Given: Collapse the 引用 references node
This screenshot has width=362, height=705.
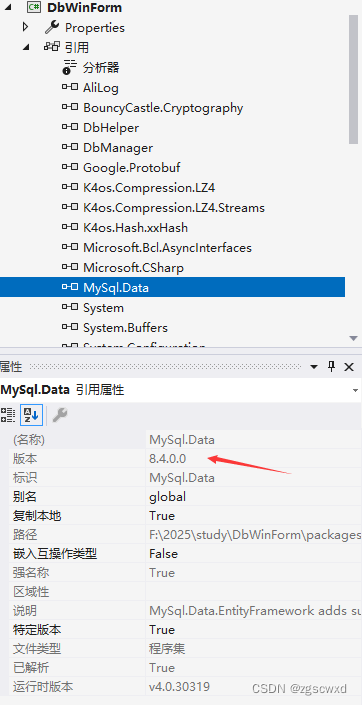Looking at the screenshot, I should point(26,47).
